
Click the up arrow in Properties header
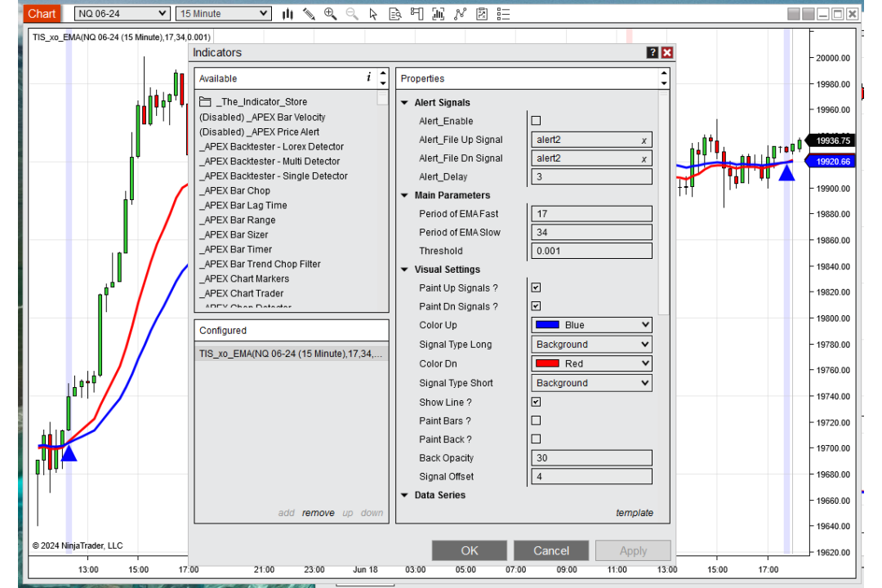664,73
